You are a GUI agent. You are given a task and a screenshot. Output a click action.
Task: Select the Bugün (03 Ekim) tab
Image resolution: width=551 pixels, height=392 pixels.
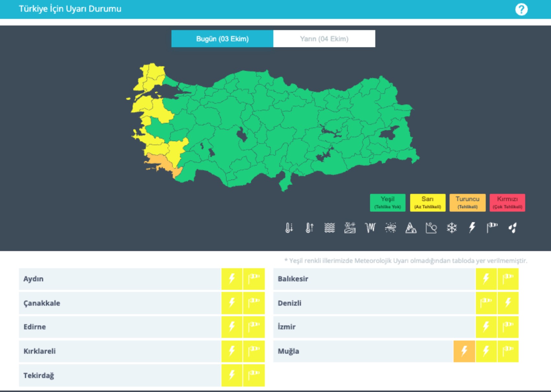222,39
